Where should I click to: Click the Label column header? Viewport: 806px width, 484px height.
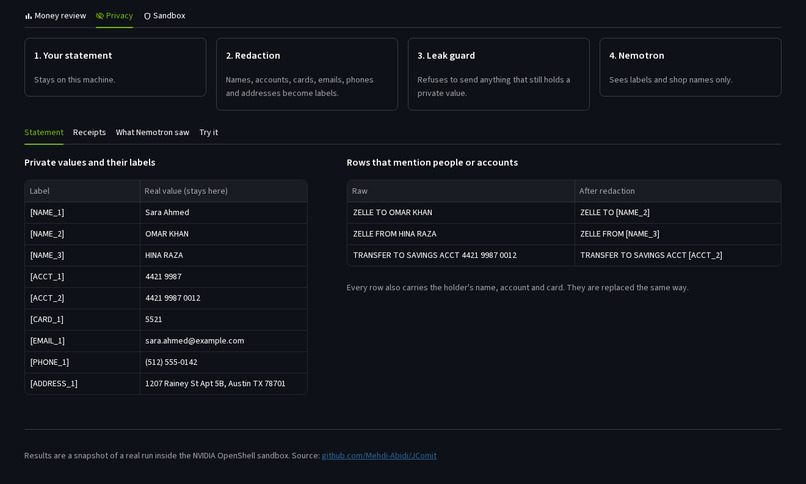click(82, 191)
